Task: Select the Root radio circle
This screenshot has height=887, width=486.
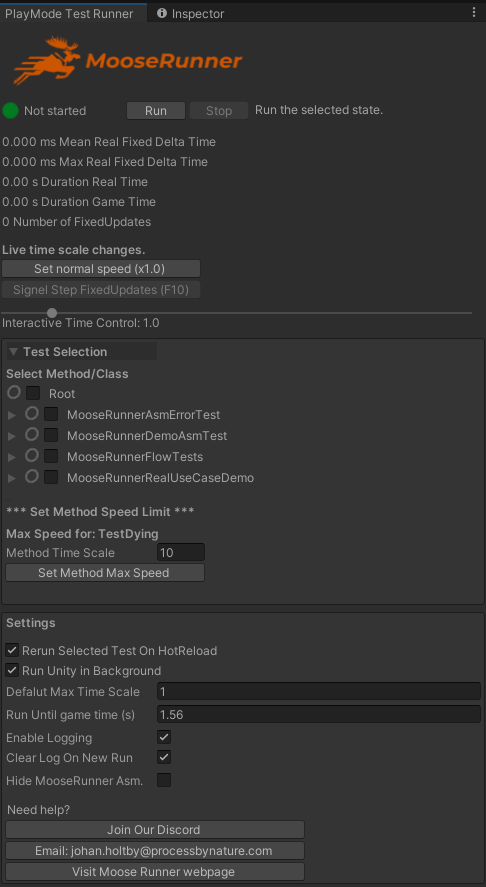Action: (14, 392)
